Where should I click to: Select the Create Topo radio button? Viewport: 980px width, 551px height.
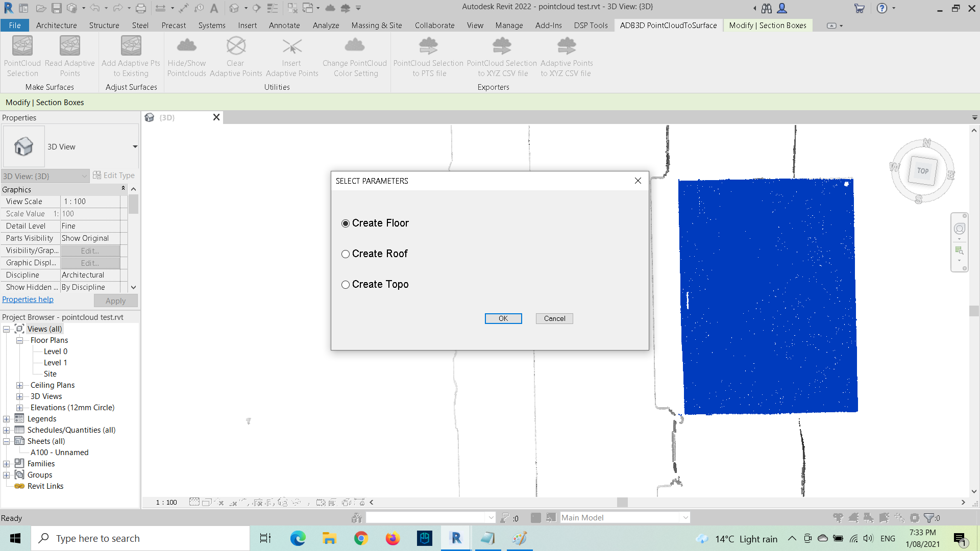[346, 285]
